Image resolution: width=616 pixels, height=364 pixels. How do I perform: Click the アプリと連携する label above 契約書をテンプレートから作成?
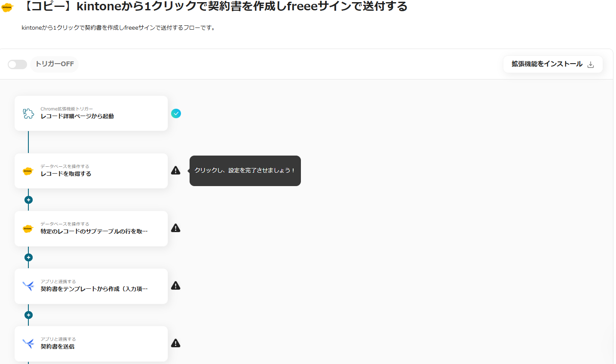58,281
